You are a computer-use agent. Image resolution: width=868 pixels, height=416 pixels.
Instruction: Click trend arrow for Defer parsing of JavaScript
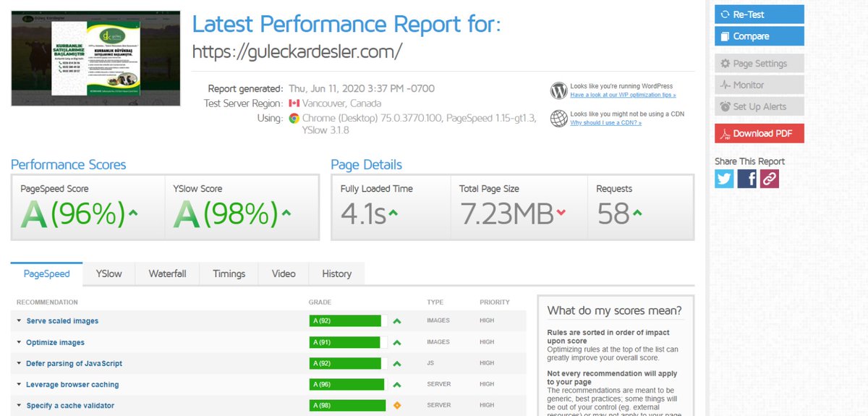point(397,364)
